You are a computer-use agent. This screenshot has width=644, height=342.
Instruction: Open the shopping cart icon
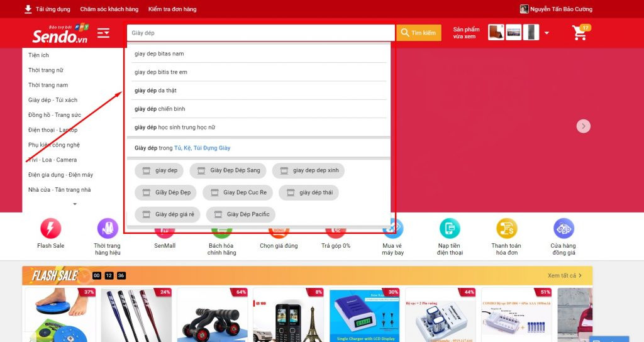point(580,33)
